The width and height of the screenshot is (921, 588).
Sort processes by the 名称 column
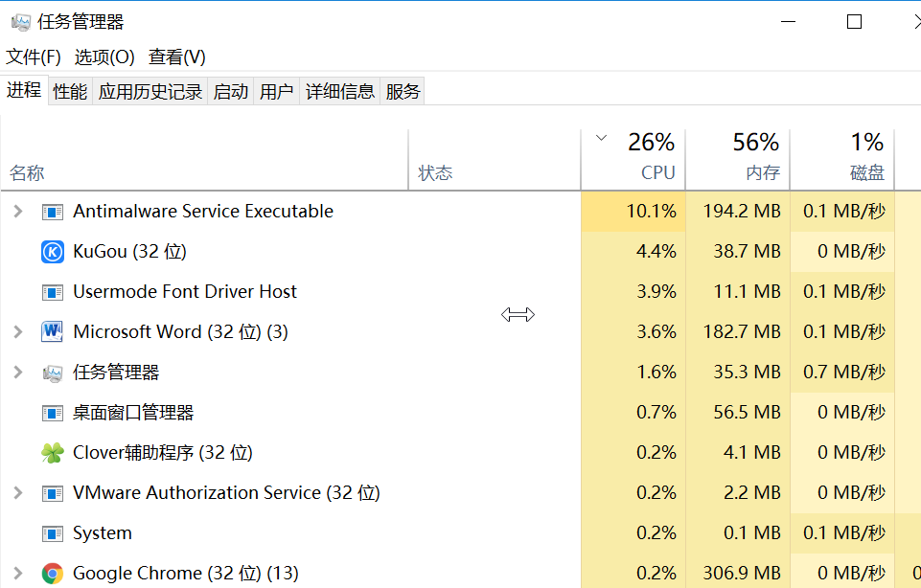204,160
